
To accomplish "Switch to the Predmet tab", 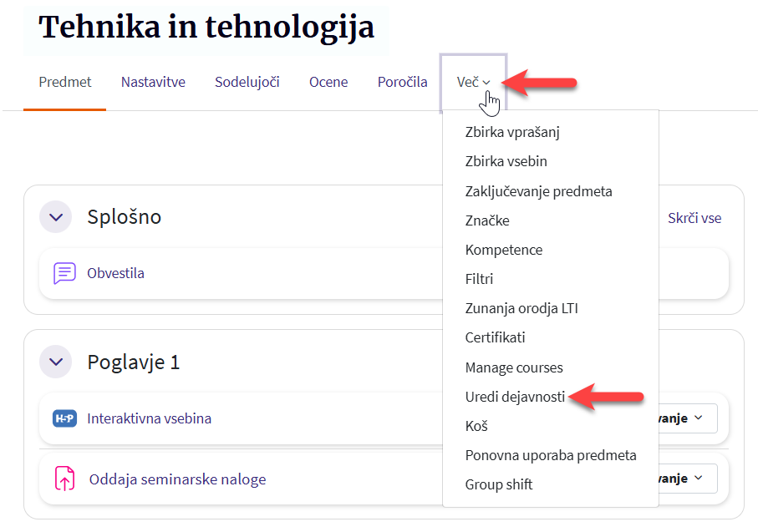I will point(65,82).
